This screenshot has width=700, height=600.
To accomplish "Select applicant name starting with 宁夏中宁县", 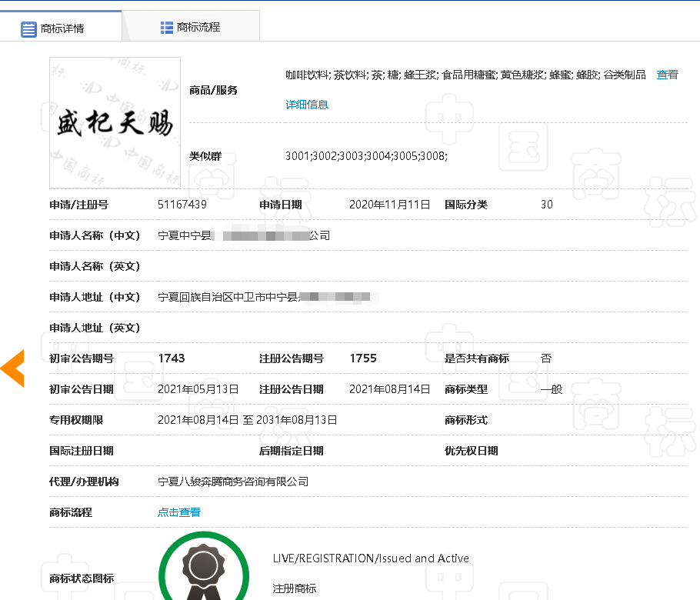I will tap(244, 235).
